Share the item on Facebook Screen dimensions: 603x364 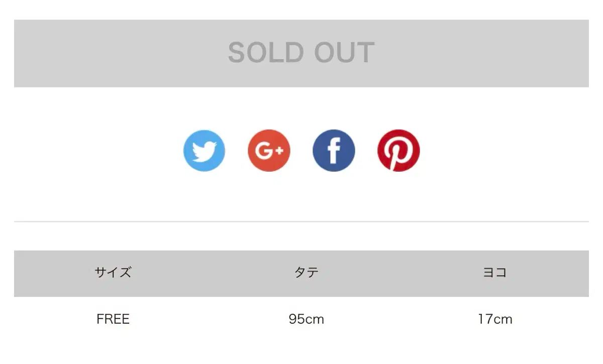tap(334, 151)
